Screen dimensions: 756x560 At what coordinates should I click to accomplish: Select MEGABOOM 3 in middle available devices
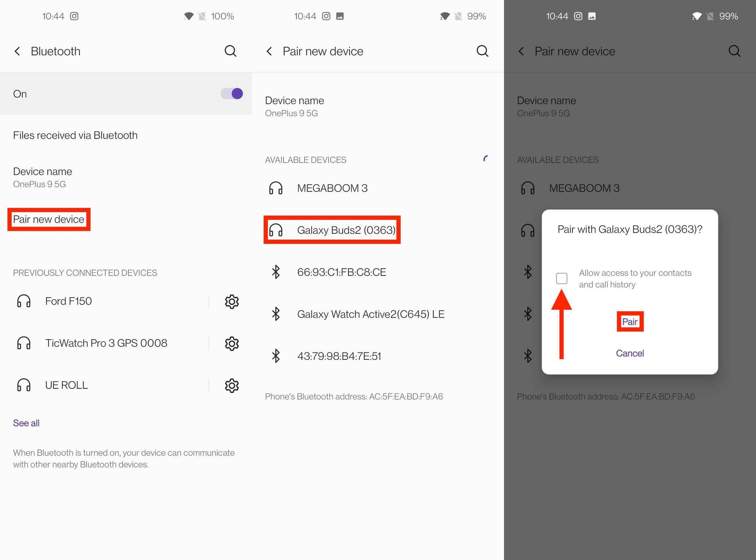[x=332, y=188]
